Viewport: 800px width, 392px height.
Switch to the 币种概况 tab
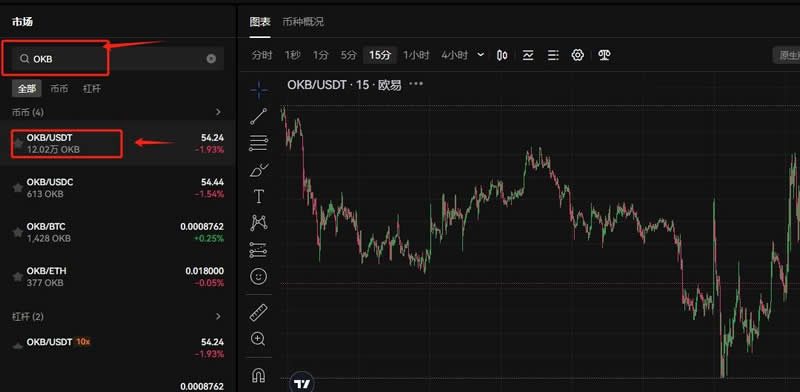303,22
